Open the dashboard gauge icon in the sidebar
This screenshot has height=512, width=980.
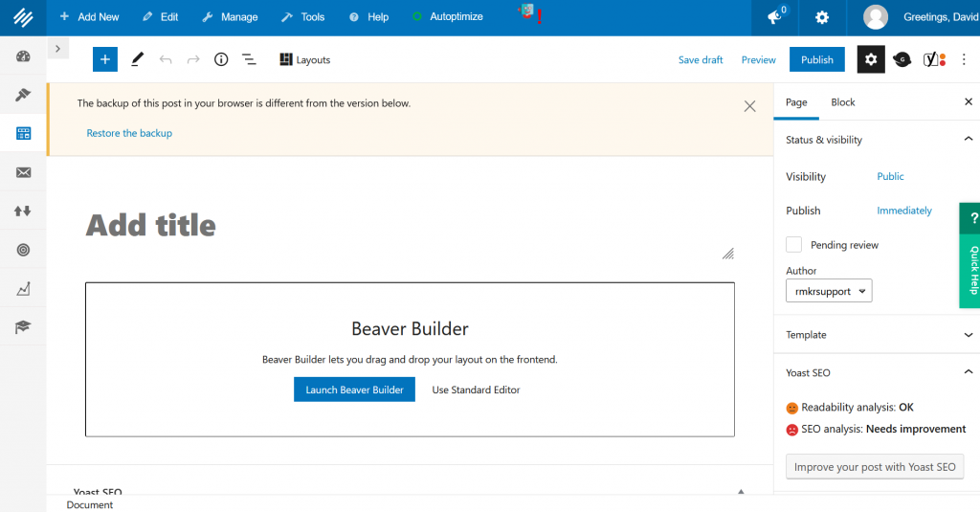[23, 56]
